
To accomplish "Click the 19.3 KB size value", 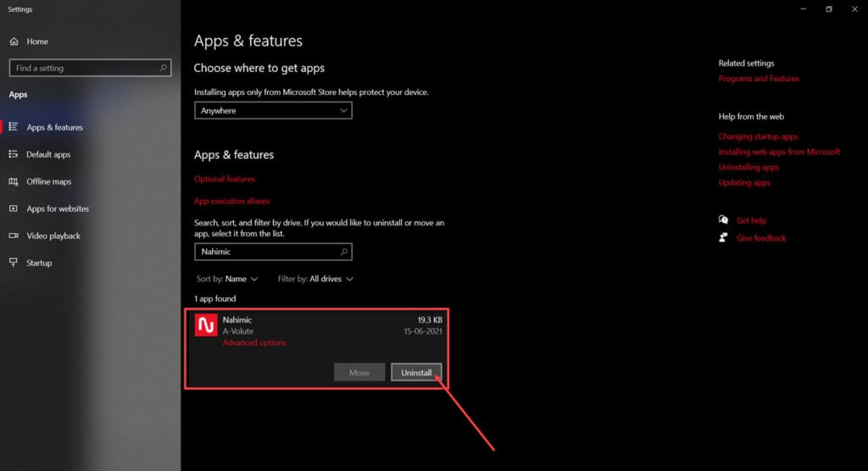I will pyautogui.click(x=430, y=320).
